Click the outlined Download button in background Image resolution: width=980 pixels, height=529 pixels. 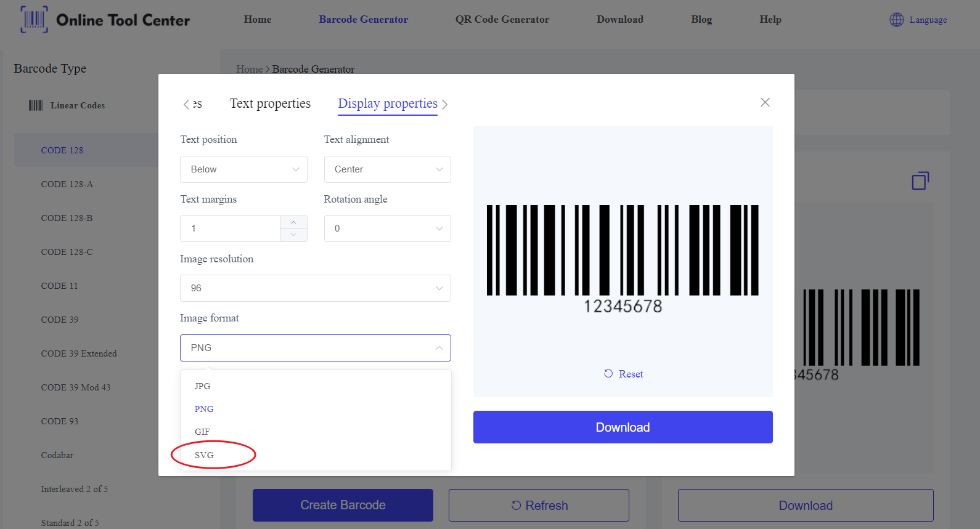pos(806,505)
